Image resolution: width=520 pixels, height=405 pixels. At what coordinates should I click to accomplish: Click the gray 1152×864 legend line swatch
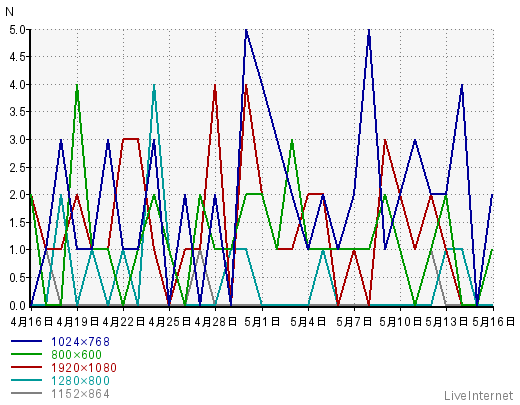click(26, 393)
